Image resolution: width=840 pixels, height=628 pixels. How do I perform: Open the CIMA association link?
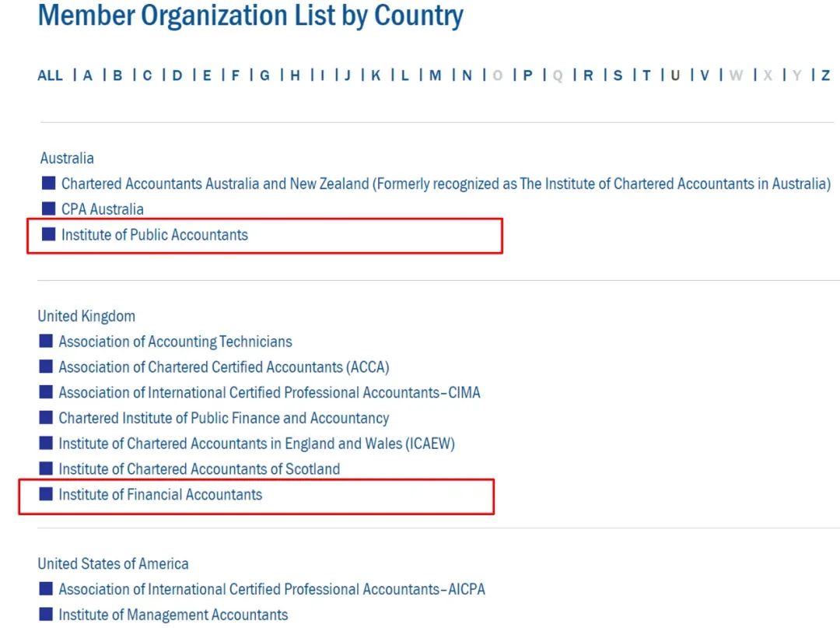[269, 392]
